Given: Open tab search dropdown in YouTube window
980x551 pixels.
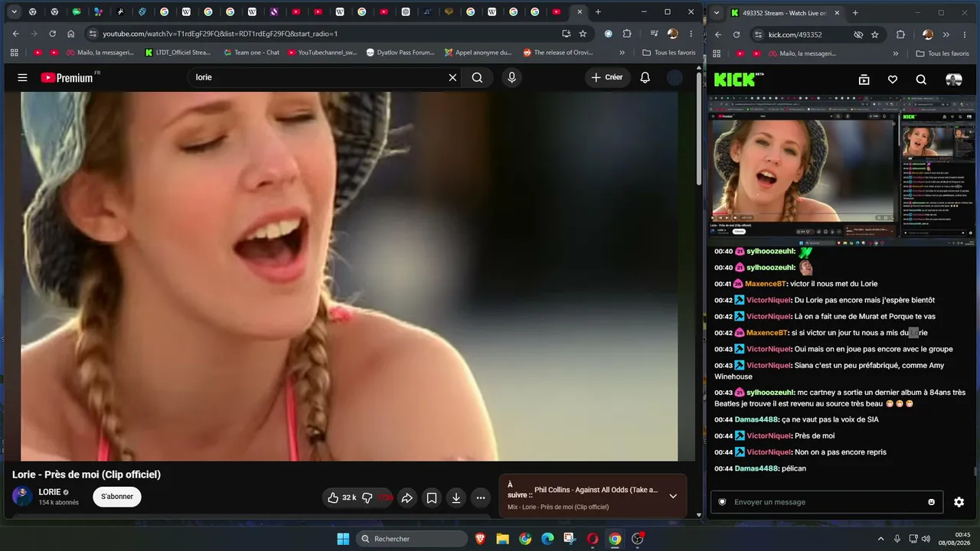Looking at the screenshot, I should coord(13,12).
